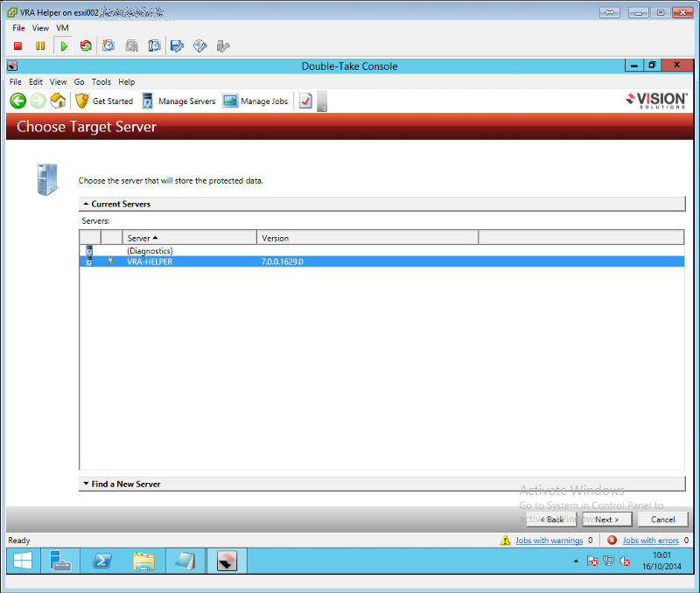
Task: Click the key icon next to VRA-HELPER
Action: 110,262
